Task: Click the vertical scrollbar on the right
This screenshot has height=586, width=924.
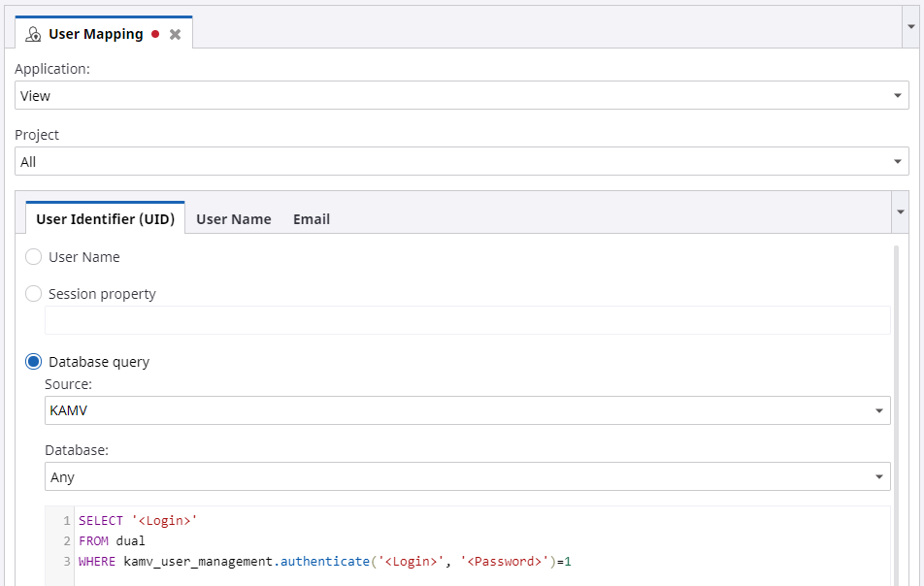Action: 895,388
